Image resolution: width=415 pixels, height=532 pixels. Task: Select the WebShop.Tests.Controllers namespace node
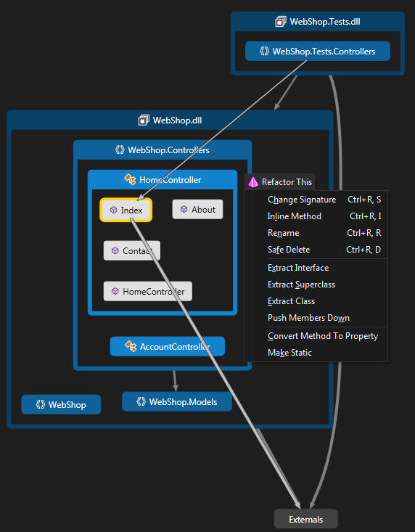point(318,52)
